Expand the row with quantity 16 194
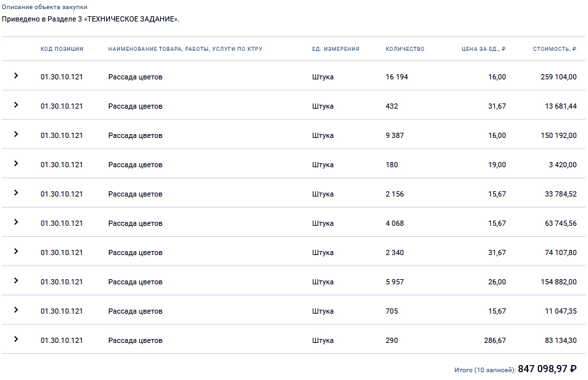This screenshot has width=588, height=380. coord(16,76)
